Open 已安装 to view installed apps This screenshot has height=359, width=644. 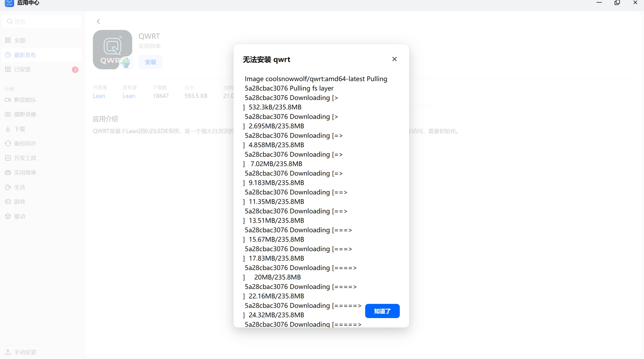(22, 69)
